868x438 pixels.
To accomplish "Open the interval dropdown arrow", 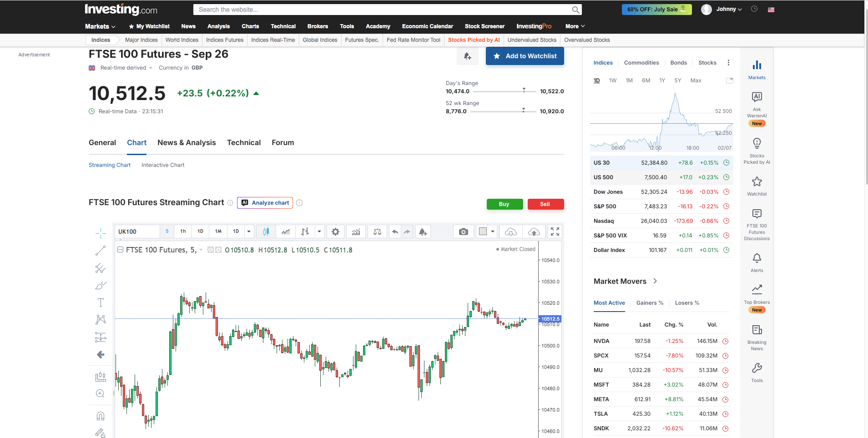I will 249,232.
